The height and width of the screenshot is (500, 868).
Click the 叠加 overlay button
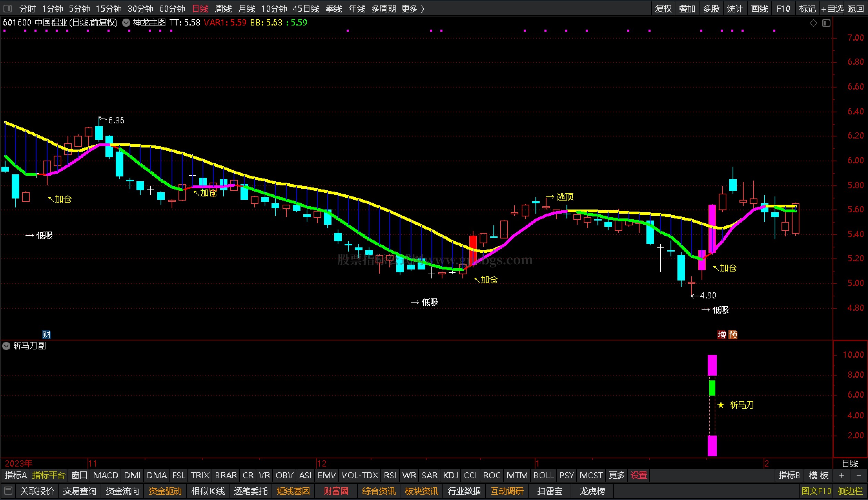click(687, 9)
